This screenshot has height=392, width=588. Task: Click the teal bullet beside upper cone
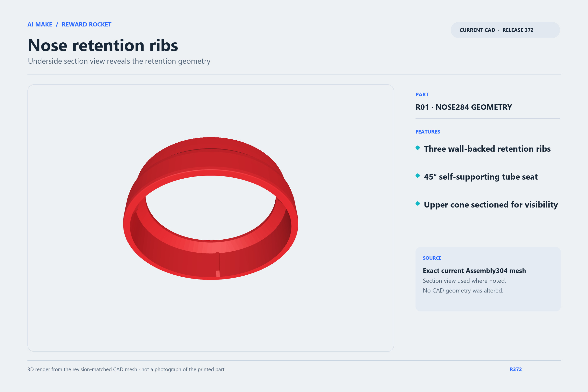click(x=417, y=204)
